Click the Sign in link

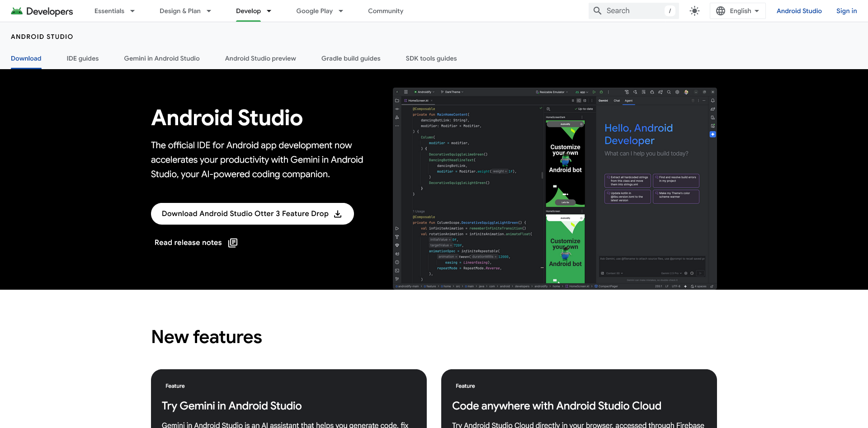pos(846,10)
